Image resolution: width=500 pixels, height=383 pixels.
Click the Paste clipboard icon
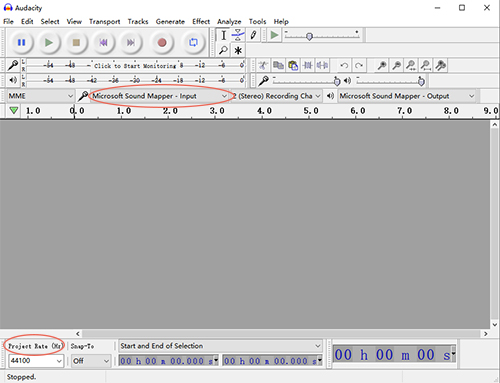point(293,65)
